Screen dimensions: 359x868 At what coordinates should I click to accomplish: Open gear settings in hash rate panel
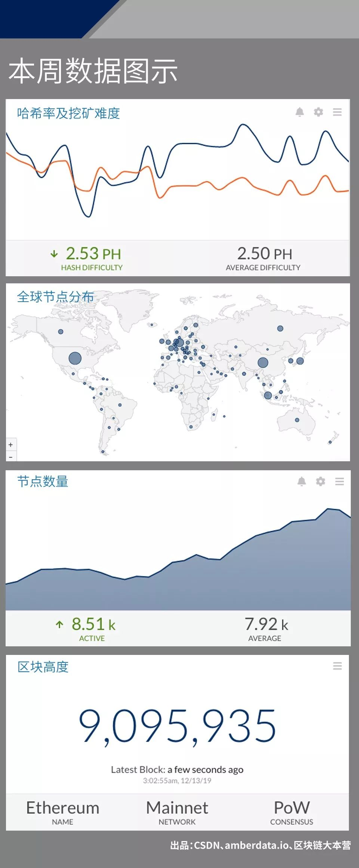pos(318,112)
